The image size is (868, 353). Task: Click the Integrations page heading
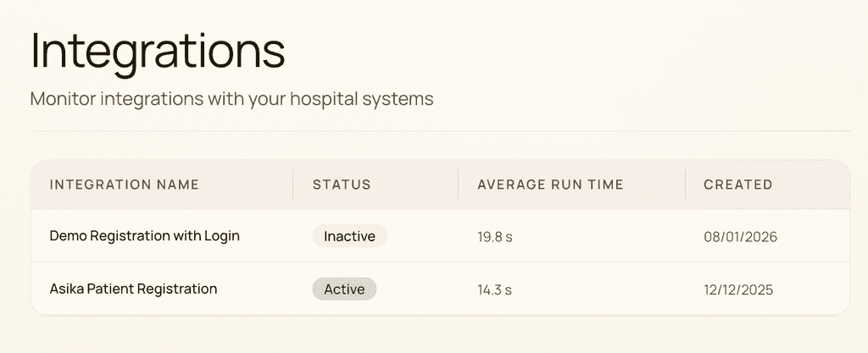point(158,51)
